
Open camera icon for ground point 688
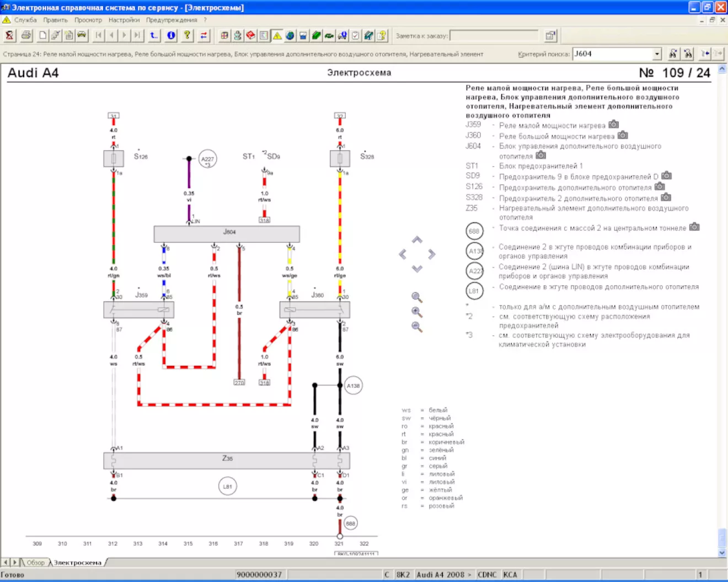coord(694,227)
